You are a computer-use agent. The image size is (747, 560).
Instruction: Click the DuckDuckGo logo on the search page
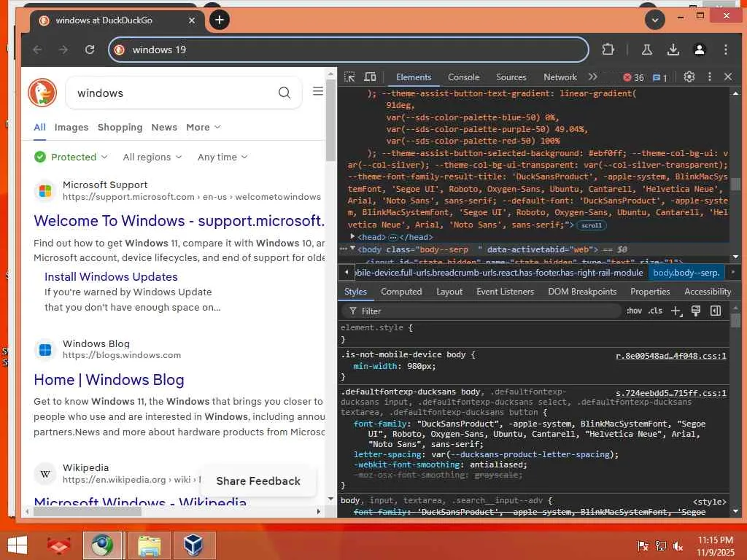pos(42,93)
